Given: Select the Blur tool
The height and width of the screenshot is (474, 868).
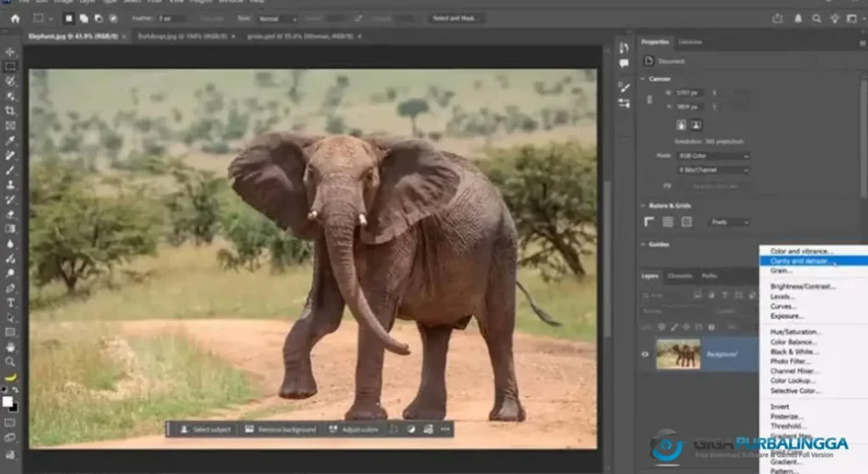Looking at the screenshot, I should coord(10,243).
